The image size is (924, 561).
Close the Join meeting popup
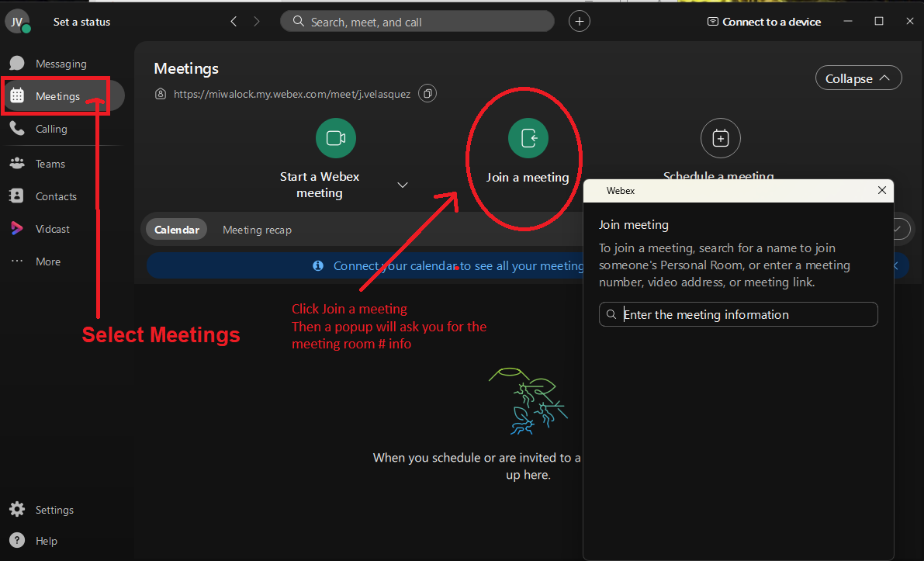click(881, 190)
